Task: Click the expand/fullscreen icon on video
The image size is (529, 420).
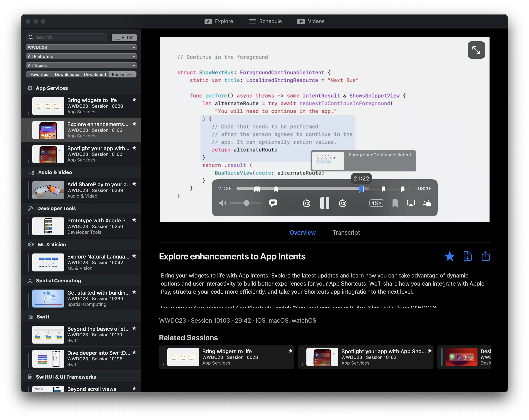Action: [476, 50]
